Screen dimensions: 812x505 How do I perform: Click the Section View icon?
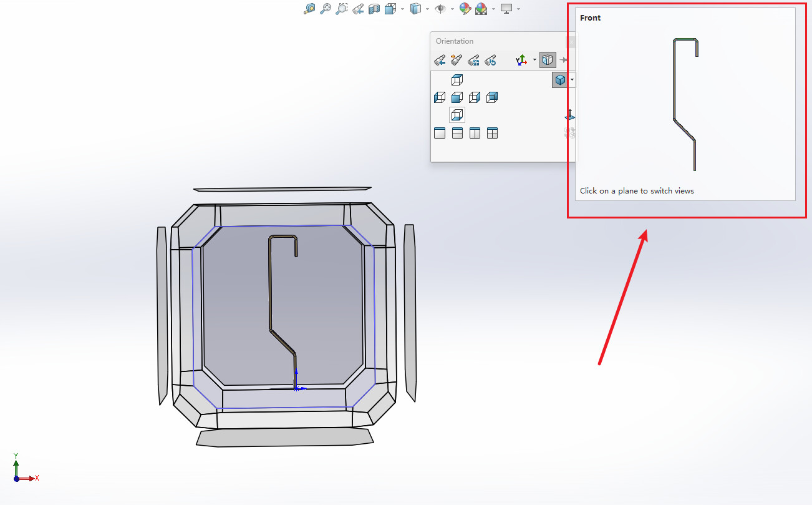(x=374, y=9)
